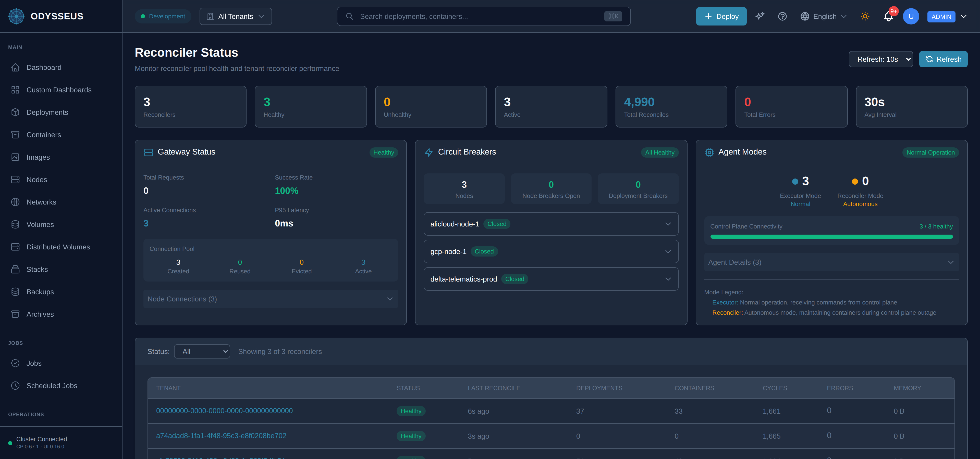Open the All Tenants dropdown
The image size is (980, 459).
236,16
